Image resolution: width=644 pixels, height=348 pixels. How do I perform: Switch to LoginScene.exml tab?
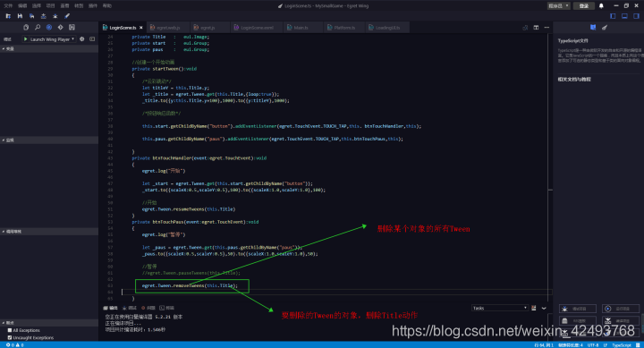coord(256,28)
